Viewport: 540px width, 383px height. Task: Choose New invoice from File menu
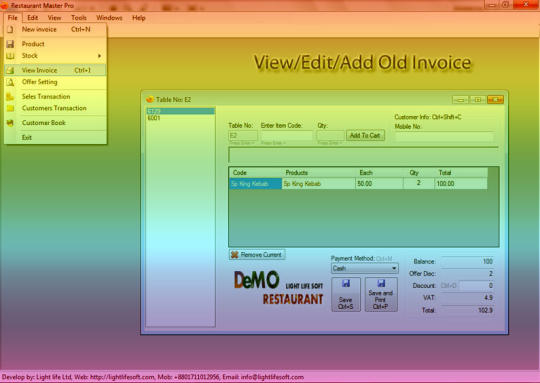click(x=55, y=30)
